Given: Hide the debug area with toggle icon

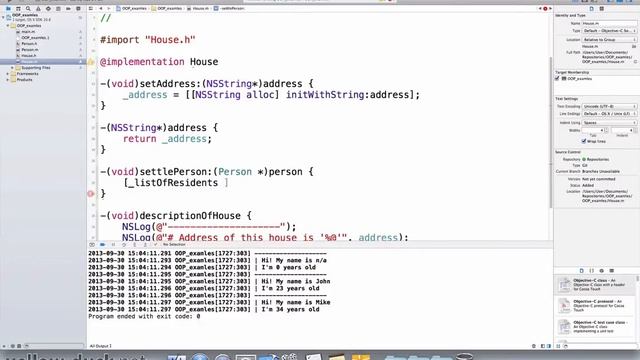Looking at the screenshot, I should pos(92,245).
